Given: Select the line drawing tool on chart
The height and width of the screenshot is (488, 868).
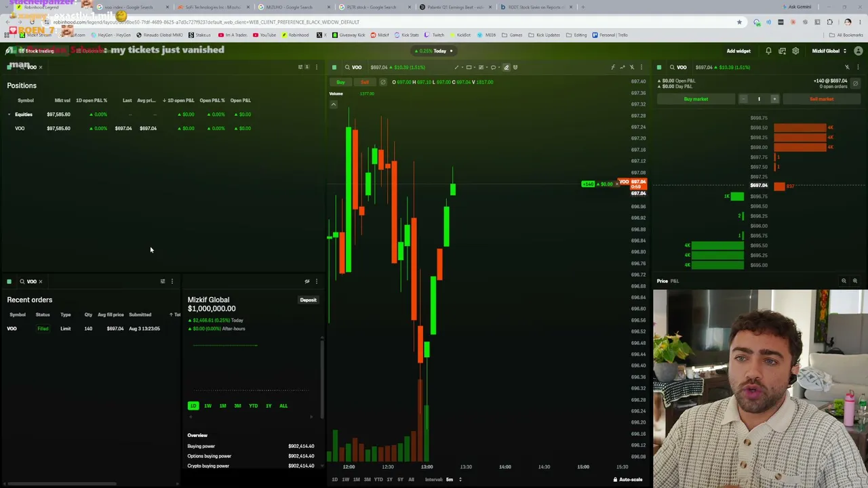Looking at the screenshot, I should (456, 67).
